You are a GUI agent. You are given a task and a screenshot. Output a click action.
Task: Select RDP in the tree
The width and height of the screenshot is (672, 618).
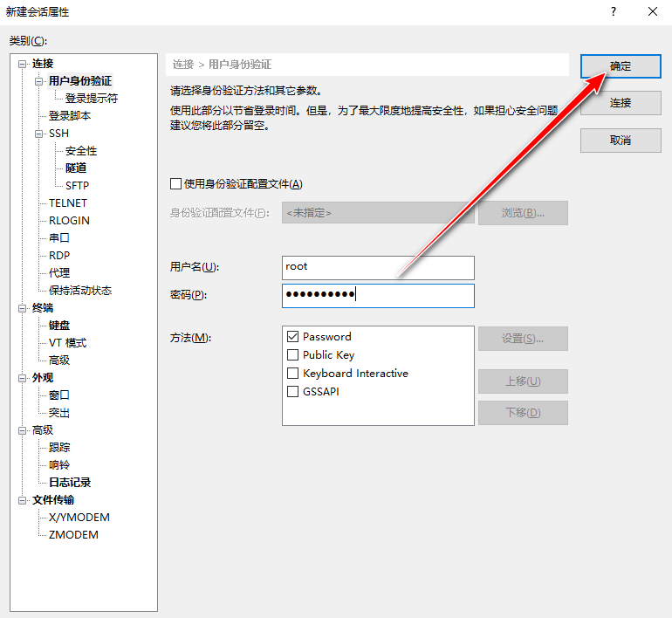(x=59, y=256)
